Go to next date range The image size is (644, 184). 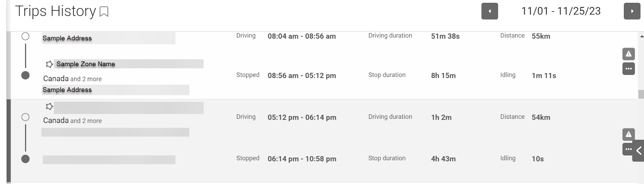click(x=632, y=11)
